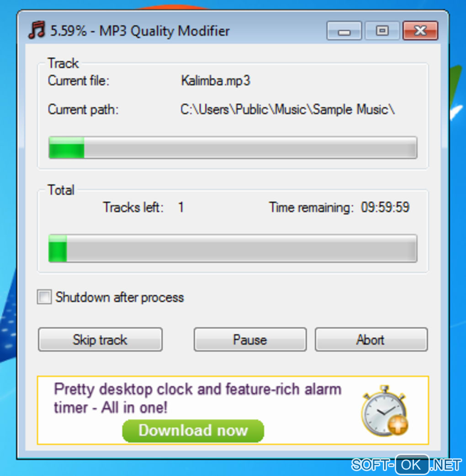Viewport: 466px width, 476px height.
Task: Enable Shutdown after process checkbox
Action: pos(44,297)
